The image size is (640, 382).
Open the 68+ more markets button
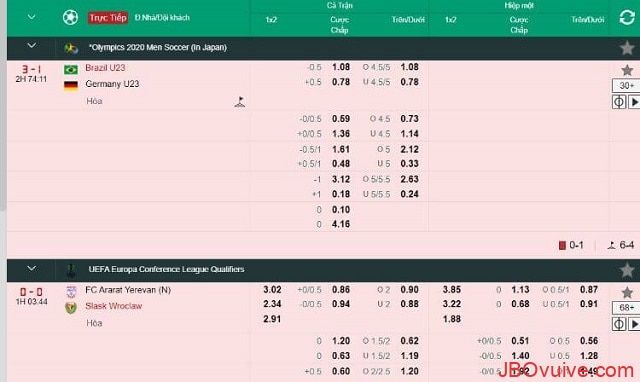tap(626, 307)
